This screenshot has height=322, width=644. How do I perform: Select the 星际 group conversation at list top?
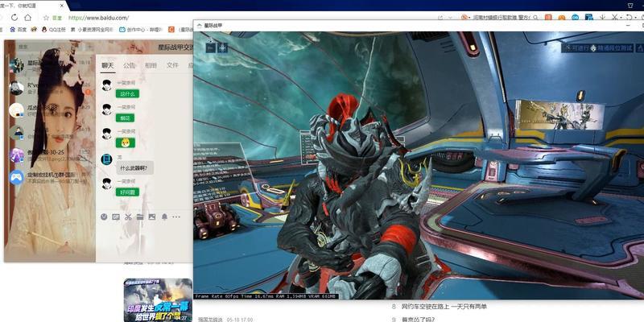click(x=50, y=65)
